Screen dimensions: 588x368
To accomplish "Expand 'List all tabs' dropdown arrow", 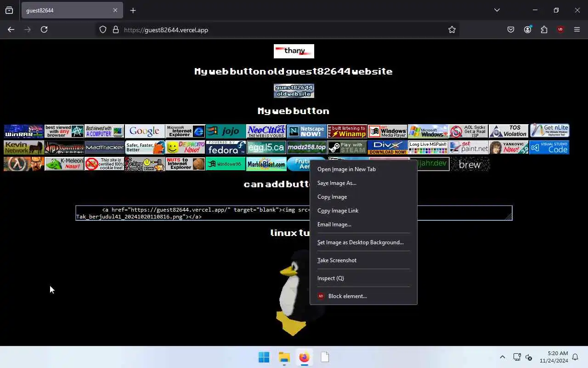I will [x=497, y=10].
